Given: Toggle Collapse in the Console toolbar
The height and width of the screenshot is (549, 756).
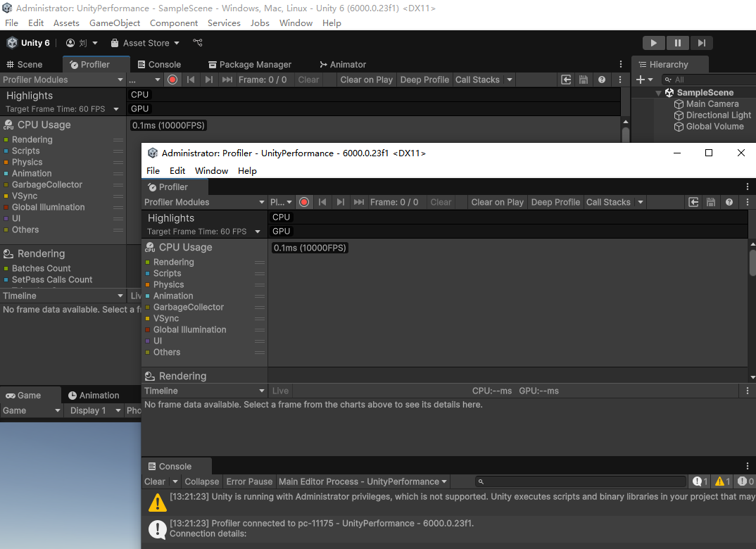Looking at the screenshot, I should click(201, 481).
